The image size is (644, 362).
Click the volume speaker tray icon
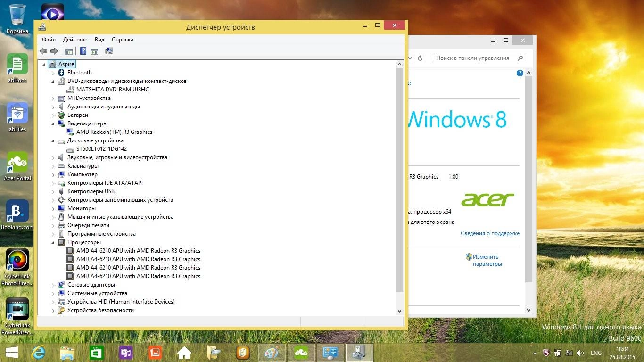(x=580, y=353)
